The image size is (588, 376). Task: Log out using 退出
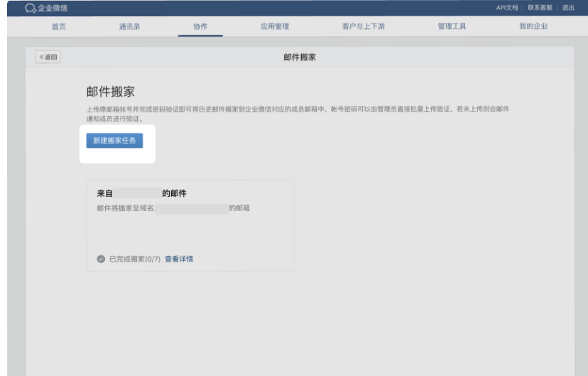(x=568, y=7)
